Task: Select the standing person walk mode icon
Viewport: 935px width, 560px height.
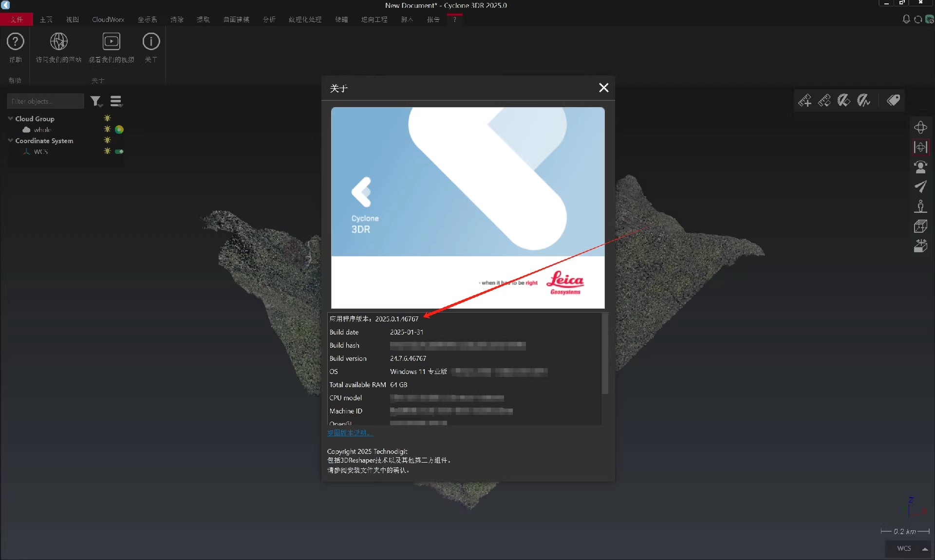Action: 920,206
